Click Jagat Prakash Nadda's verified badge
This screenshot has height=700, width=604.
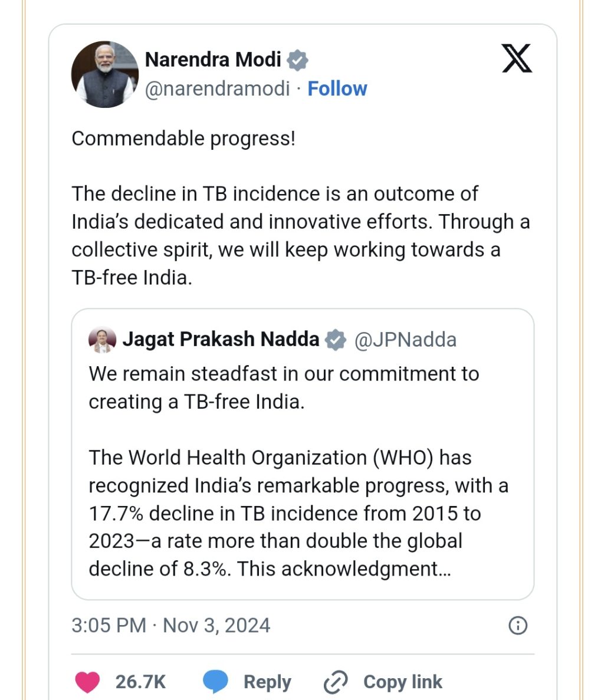click(335, 340)
